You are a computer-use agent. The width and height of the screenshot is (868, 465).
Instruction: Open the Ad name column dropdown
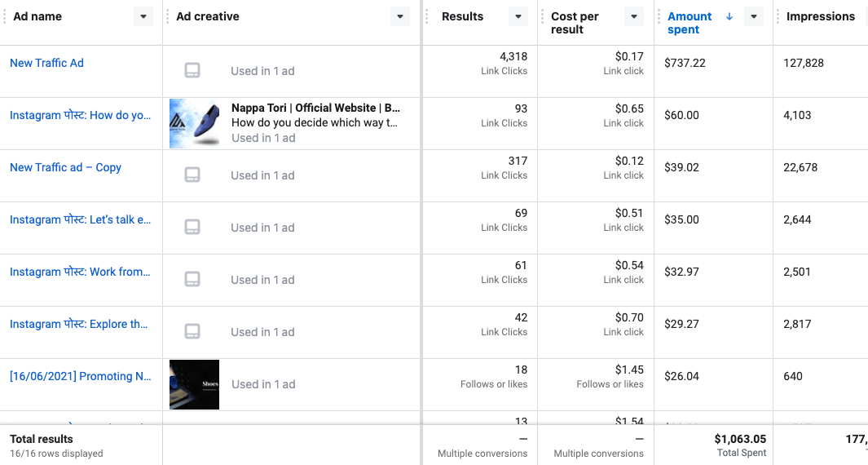click(143, 16)
